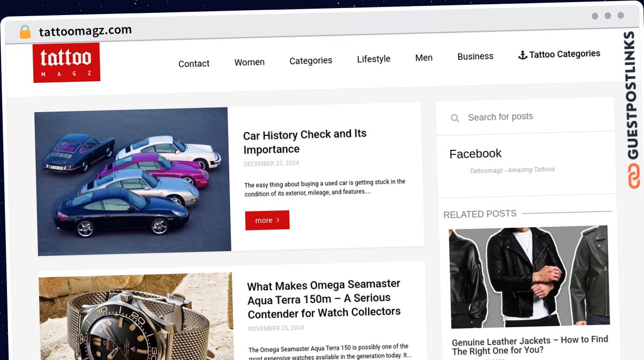Open Omega Seamaster Aqua Terra article title
Screen dimensions: 644x360
coord(324,299)
